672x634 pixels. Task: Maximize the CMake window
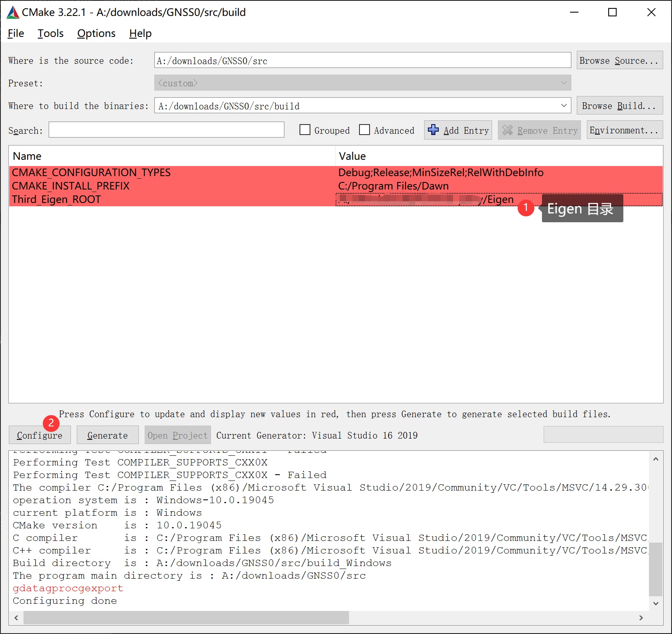[x=612, y=12]
